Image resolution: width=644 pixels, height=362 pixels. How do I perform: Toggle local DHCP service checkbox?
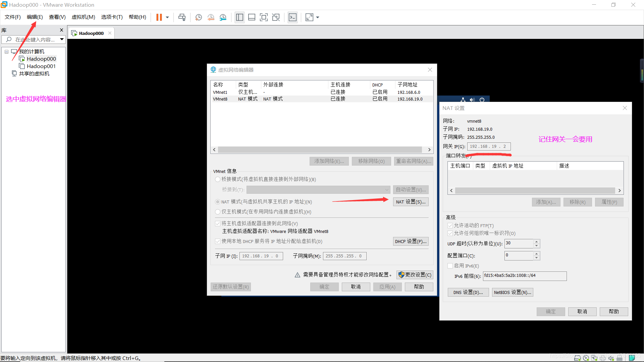218,241
